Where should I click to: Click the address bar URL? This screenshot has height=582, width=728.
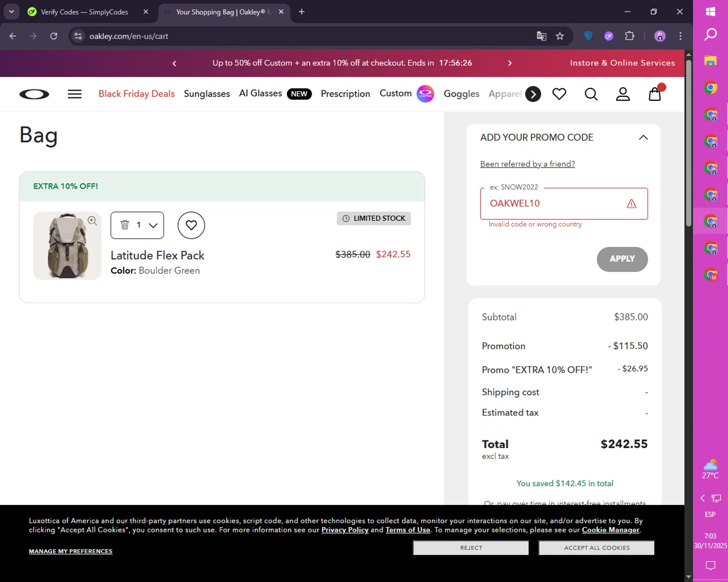[x=129, y=36]
